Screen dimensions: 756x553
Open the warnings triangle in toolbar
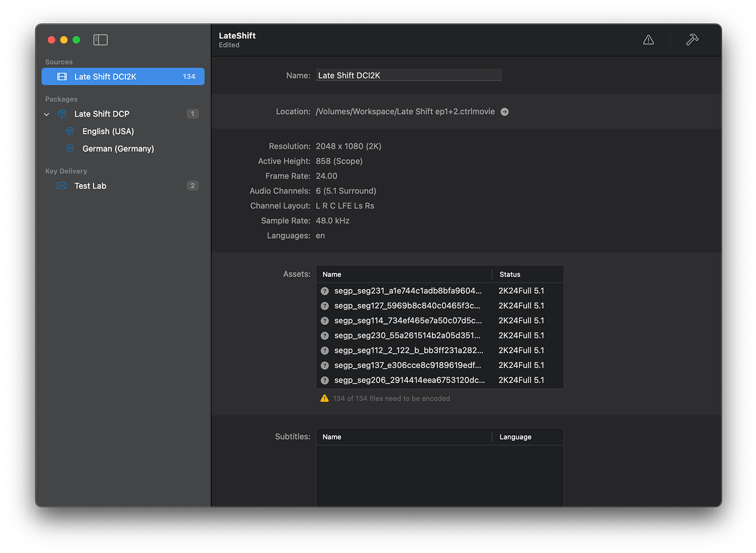[x=648, y=40]
